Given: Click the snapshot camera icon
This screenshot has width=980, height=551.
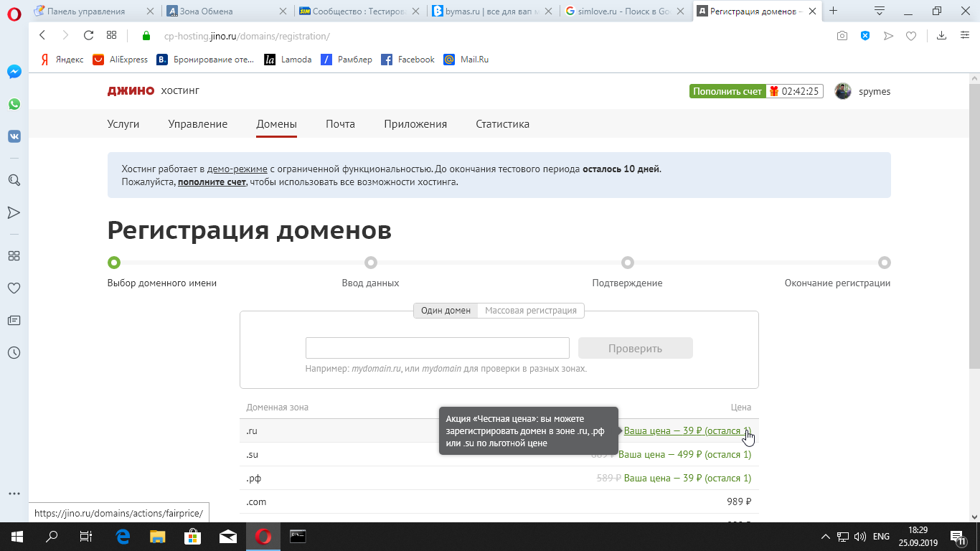Looking at the screenshot, I should pos(842,36).
